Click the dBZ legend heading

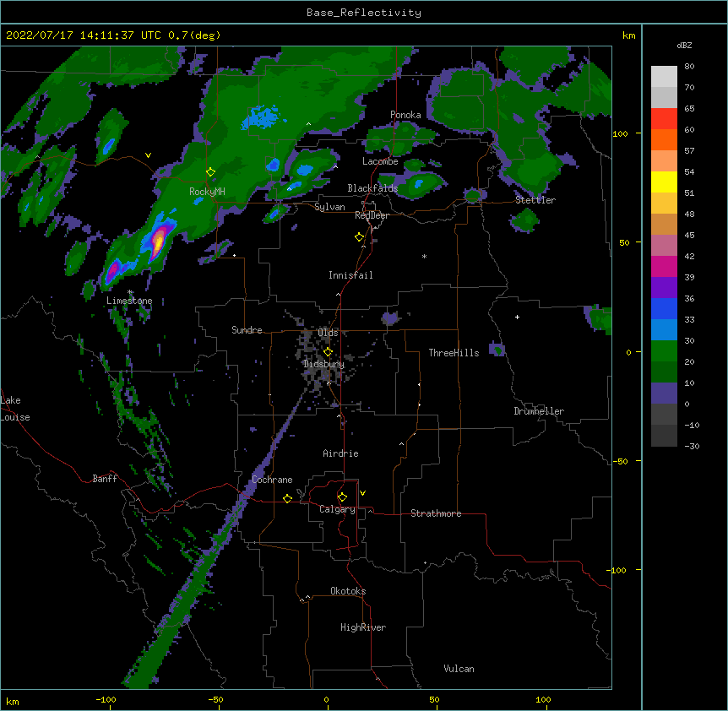tap(684, 45)
